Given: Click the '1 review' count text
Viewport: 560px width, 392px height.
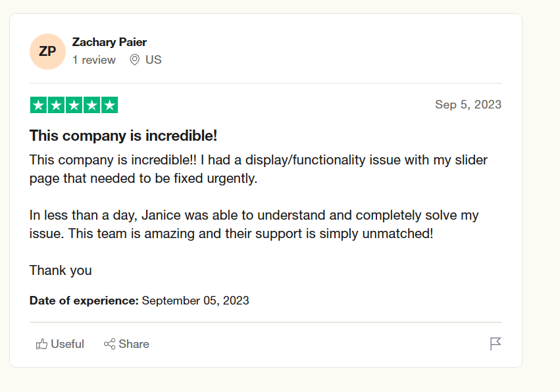Looking at the screenshot, I should pos(94,60).
